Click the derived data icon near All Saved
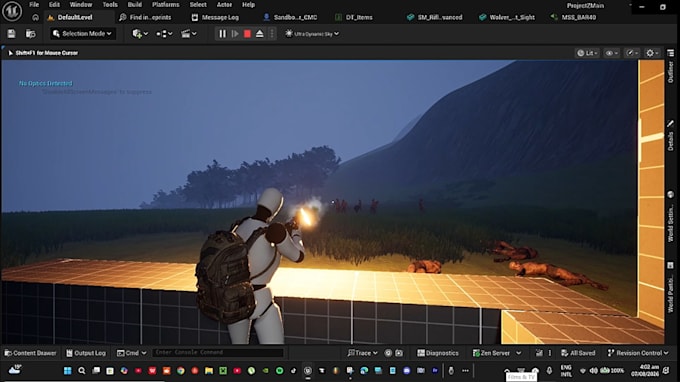The width and height of the screenshot is (680, 382). click(539, 353)
